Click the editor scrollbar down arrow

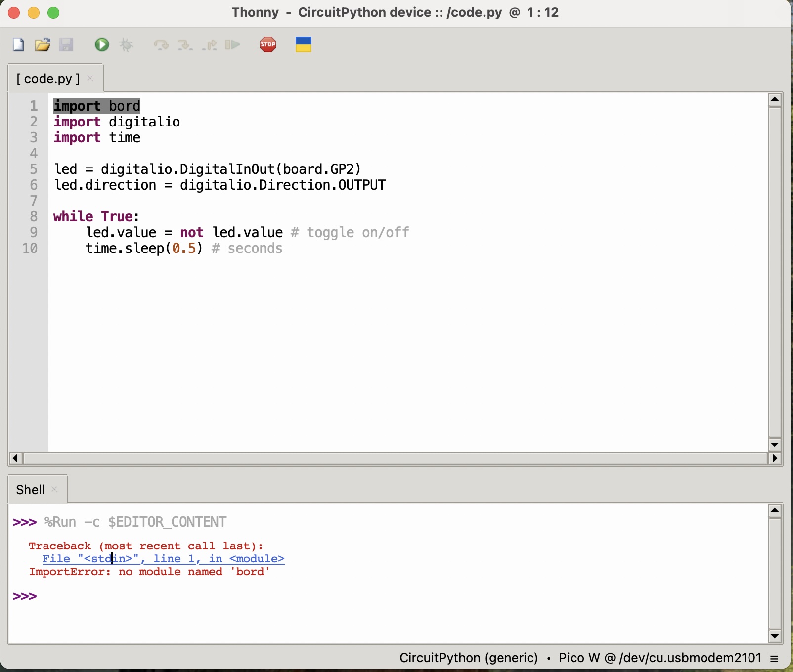[x=775, y=444]
